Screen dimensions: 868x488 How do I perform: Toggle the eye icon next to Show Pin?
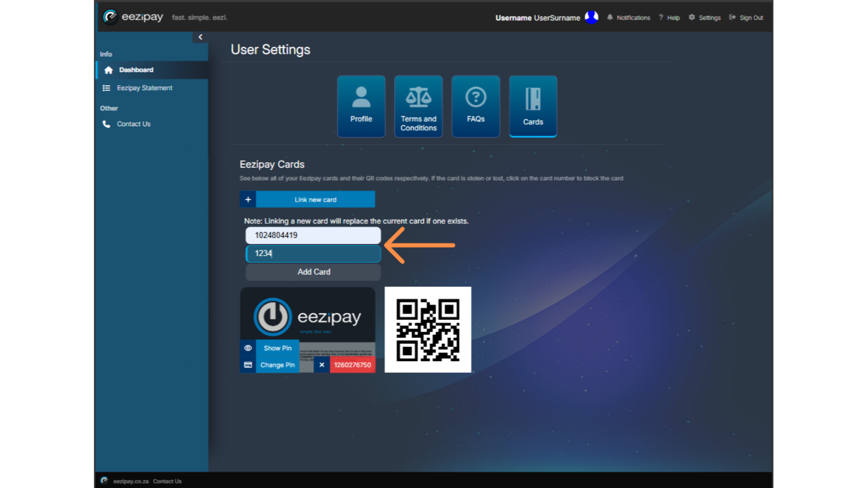tap(248, 348)
